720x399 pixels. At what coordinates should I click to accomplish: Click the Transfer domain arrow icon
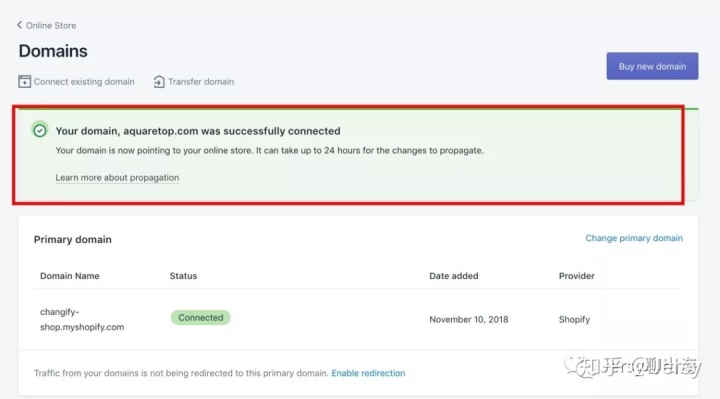tap(159, 81)
